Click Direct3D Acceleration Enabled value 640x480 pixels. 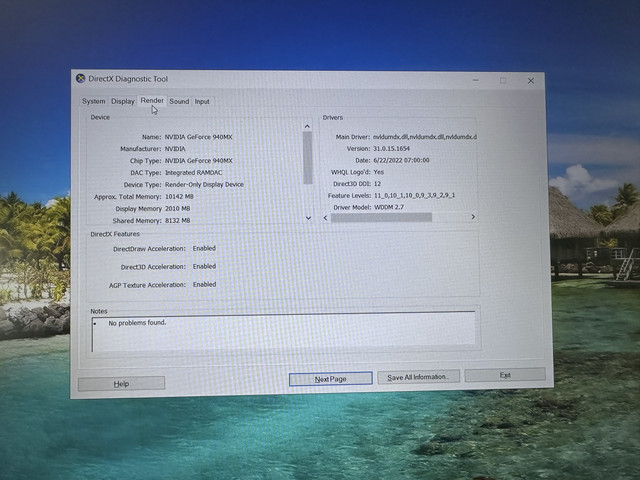[x=204, y=266]
